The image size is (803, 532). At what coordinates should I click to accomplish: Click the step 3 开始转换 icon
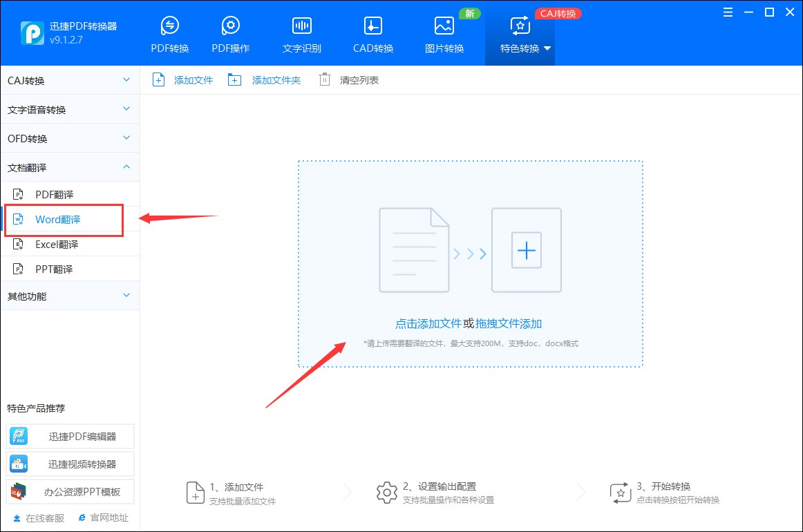[x=620, y=493]
